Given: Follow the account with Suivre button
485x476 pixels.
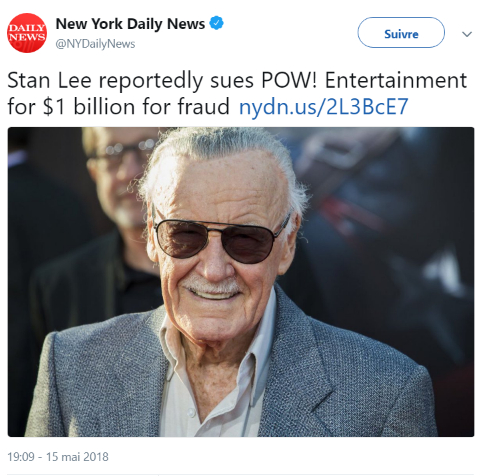Looking at the screenshot, I should [x=401, y=33].
